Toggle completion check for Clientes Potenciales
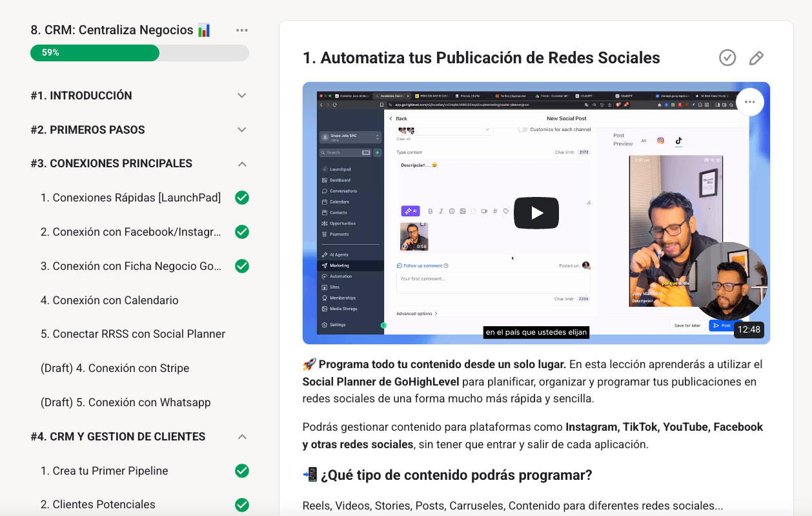 242,504
